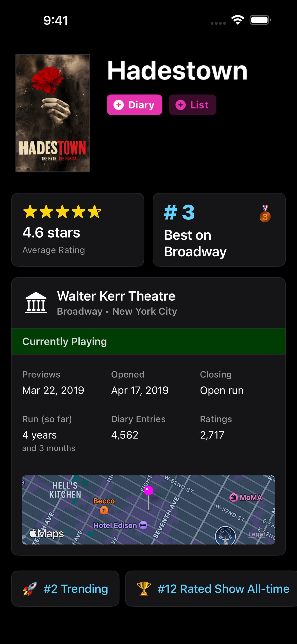Viewport: 297px width, 644px height.
Task: Tap the Diary Entries count 4,562
Action: pyautogui.click(x=125, y=435)
